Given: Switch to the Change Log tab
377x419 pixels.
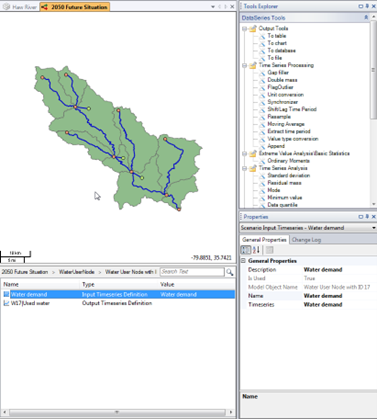Looking at the screenshot, I should pos(306,240).
